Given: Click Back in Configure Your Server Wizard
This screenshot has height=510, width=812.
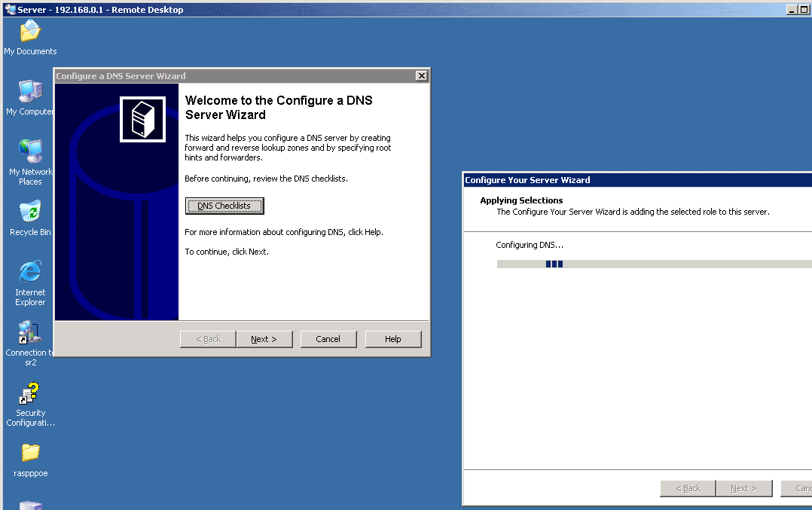Looking at the screenshot, I should [x=688, y=488].
